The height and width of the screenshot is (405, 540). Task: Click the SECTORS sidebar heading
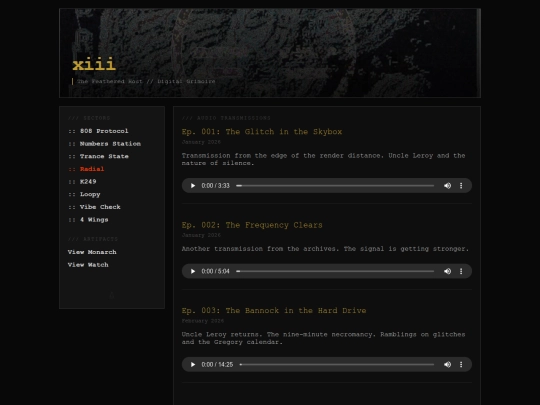(x=89, y=118)
